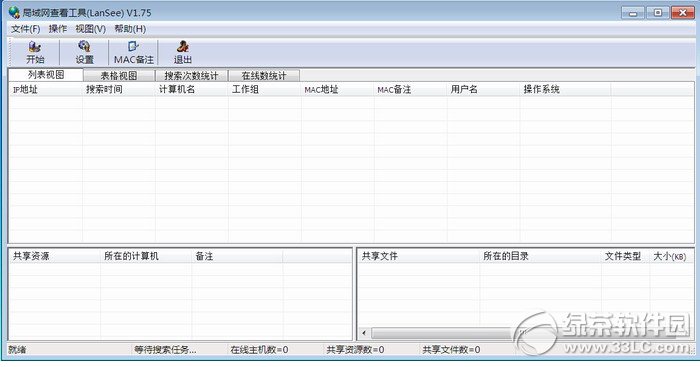
Task: Click the 共享资源数=0 status entry
Action: tap(355, 350)
